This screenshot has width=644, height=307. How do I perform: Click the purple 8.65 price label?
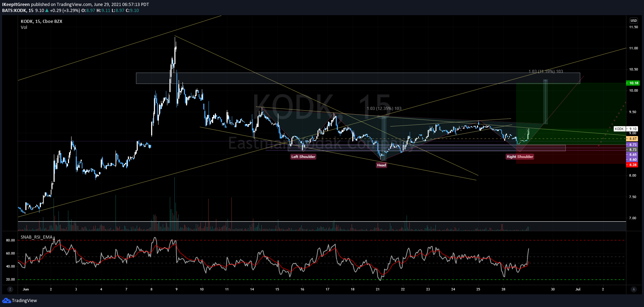coord(633,155)
